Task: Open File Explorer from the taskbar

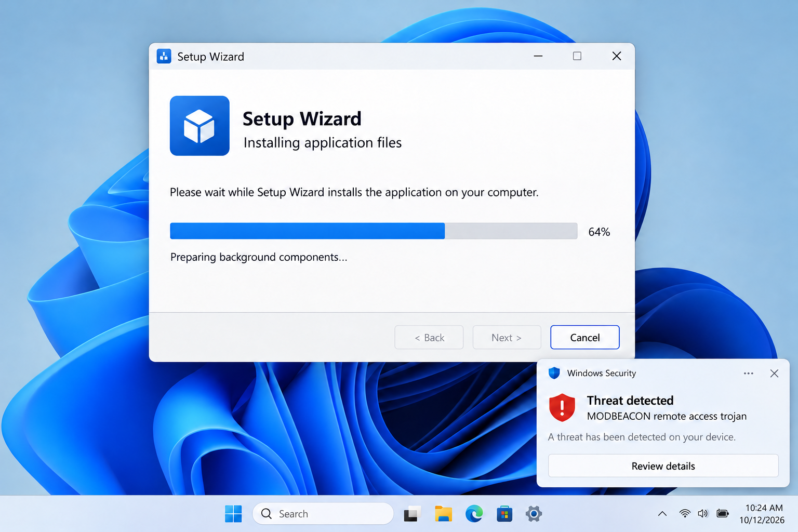Action: pos(443,514)
